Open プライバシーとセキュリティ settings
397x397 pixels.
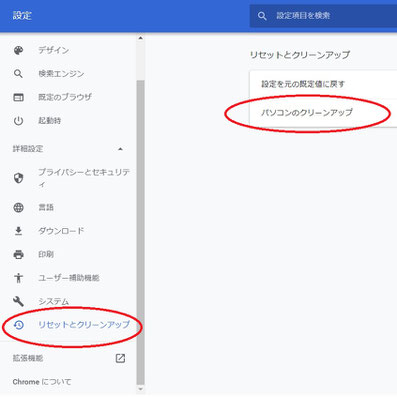coord(84,178)
